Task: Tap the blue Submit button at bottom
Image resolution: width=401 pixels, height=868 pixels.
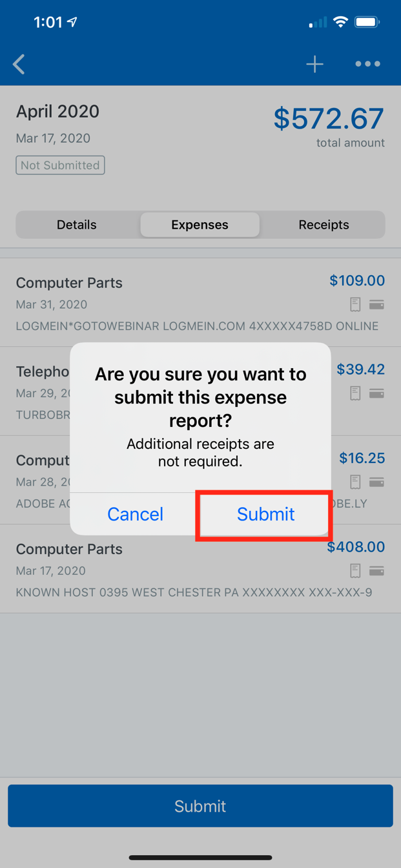Action: tap(200, 806)
